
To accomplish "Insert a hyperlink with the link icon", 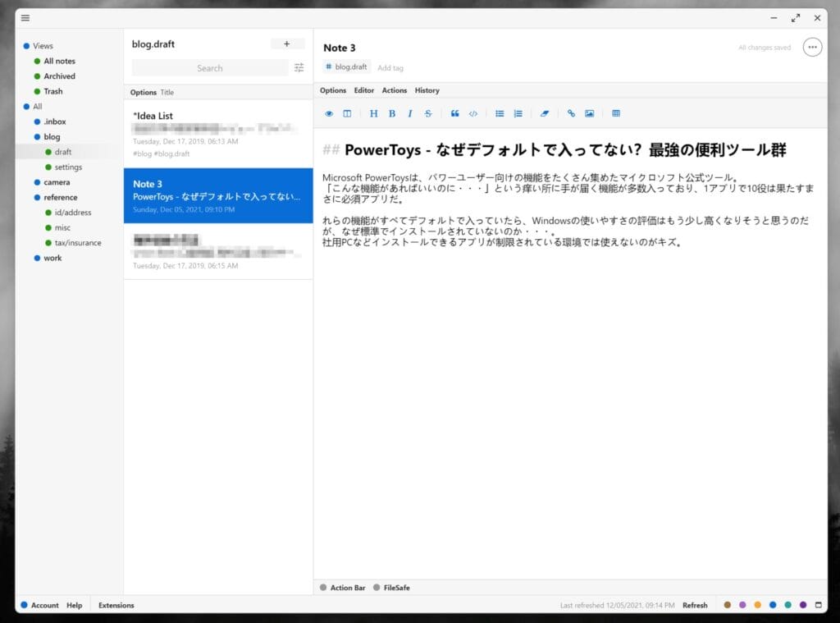I will click(571, 113).
